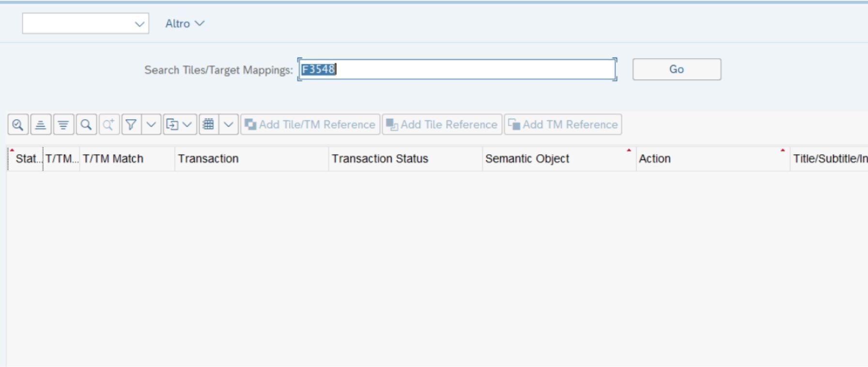Click the Title/Subtitle column header
The width and height of the screenshot is (868, 367).
(x=829, y=159)
